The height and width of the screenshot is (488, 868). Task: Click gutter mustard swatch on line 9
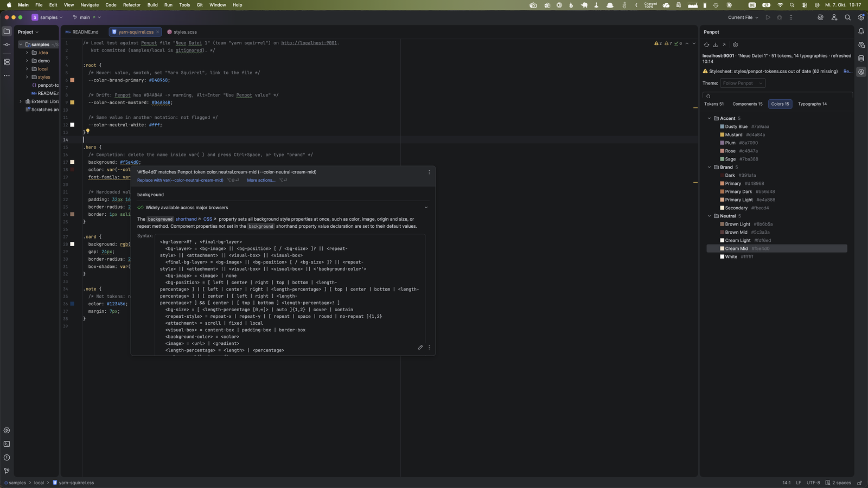coord(72,102)
